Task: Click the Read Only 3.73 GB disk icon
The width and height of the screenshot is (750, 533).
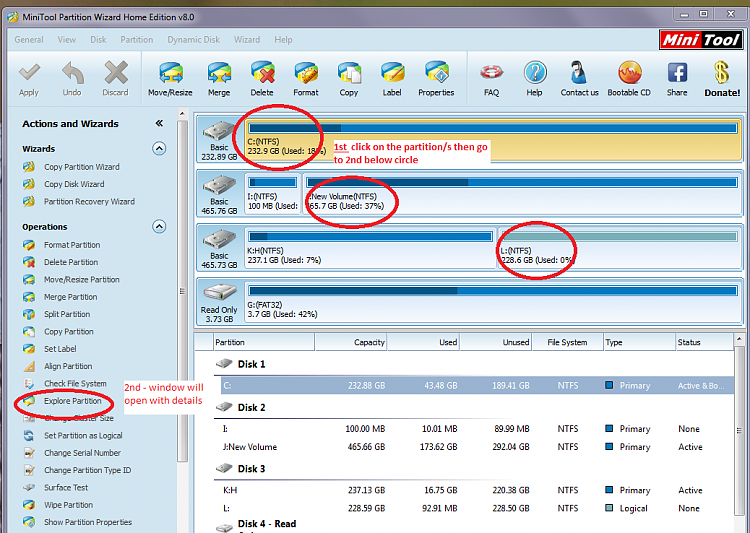Action: [x=219, y=293]
